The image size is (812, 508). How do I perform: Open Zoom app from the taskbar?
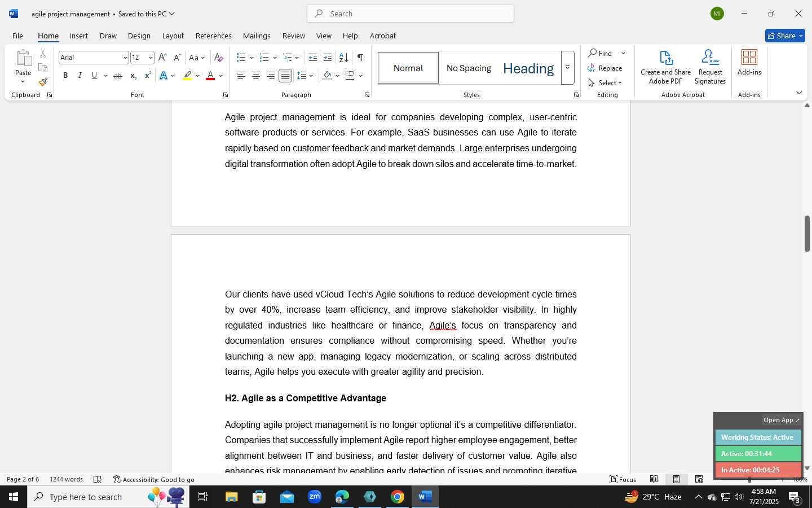315,497
